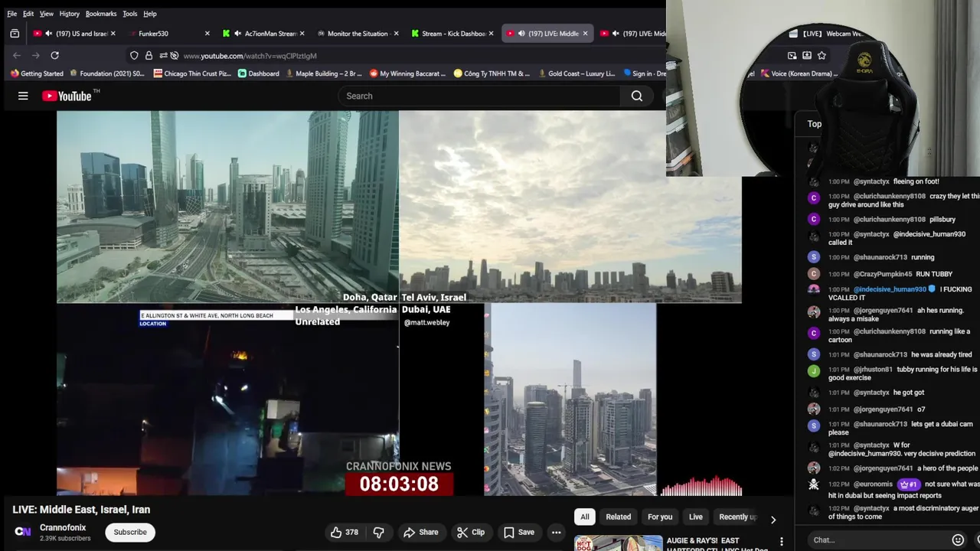This screenshot has height=551, width=980.
Task: Select the Related filter chip
Action: 619,517
